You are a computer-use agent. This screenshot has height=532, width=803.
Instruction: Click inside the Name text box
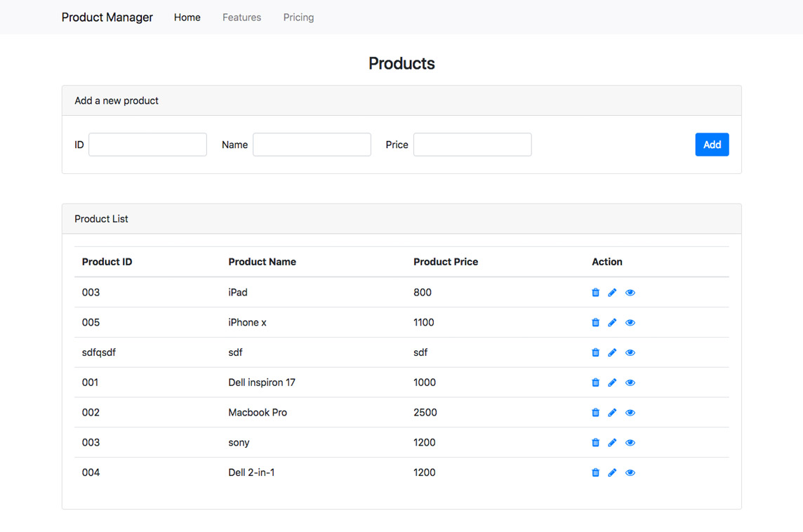click(312, 145)
